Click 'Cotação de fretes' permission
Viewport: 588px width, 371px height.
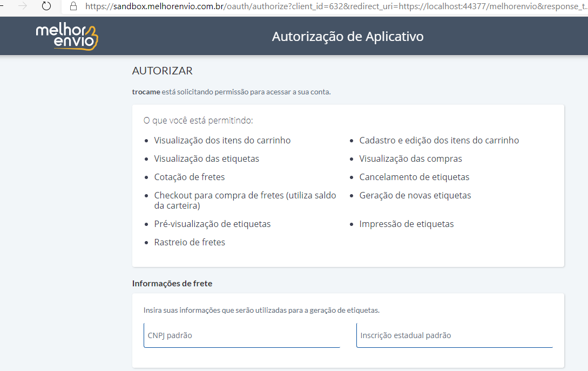click(x=190, y=177)
